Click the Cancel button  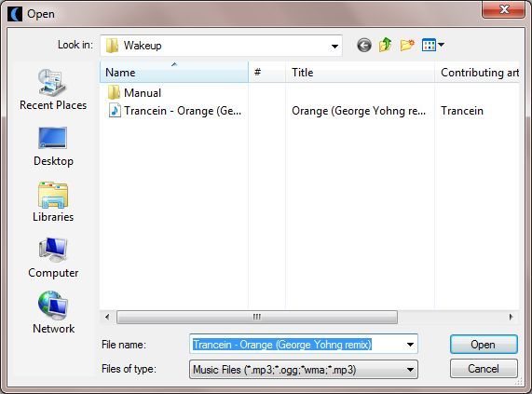click(484, 369)
